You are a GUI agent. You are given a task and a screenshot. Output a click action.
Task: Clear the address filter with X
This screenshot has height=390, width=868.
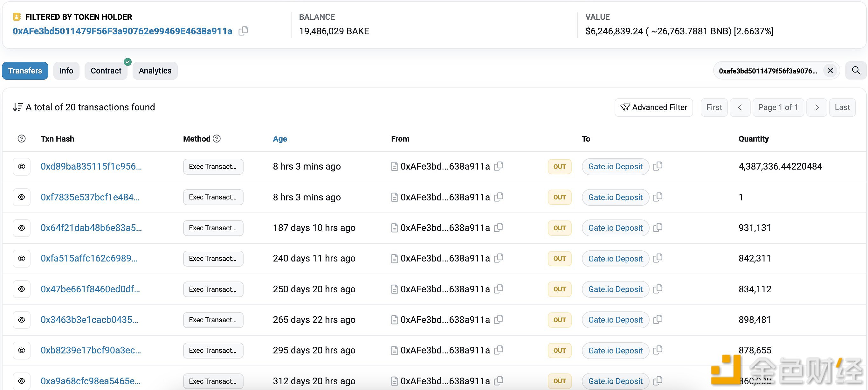(830, 71)
